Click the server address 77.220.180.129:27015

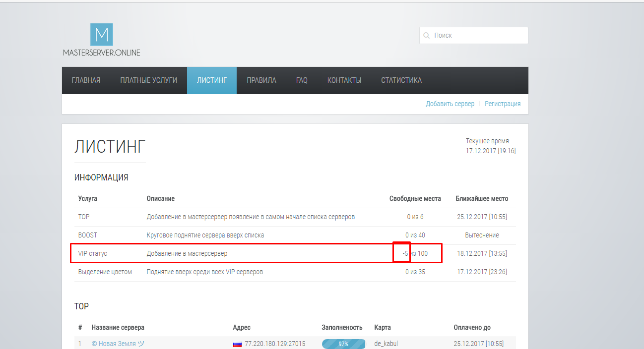[275, 344]
